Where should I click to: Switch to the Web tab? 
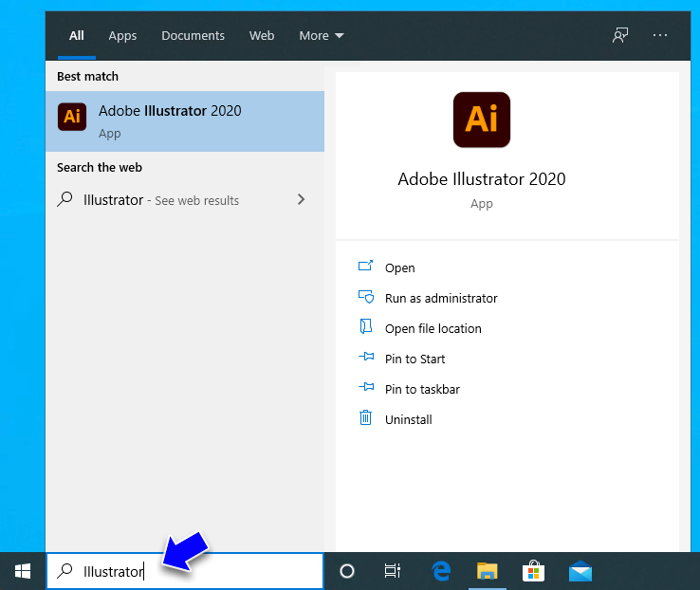pos(262,36)
